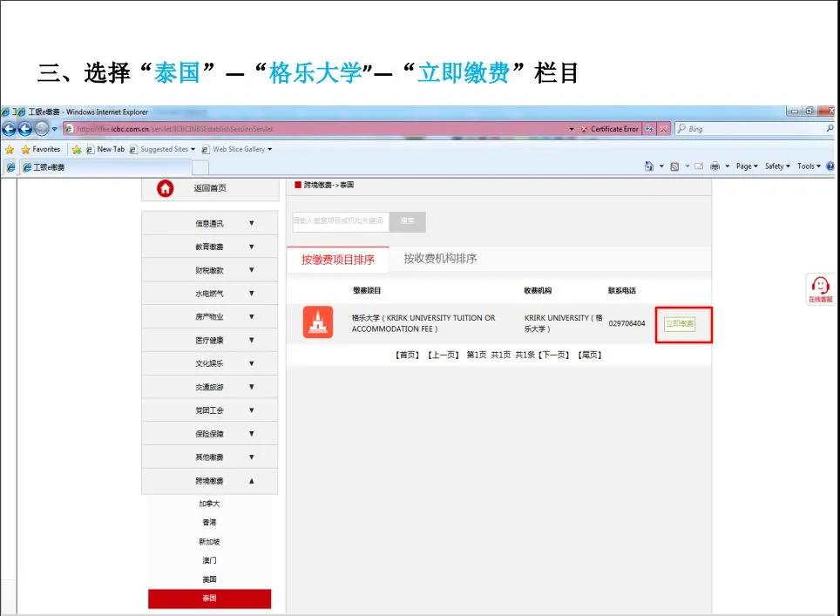The width and height of the screenshot is (840, 616).
Task: Select the 工银e缴费 browser tab
Action: [106, 167]
